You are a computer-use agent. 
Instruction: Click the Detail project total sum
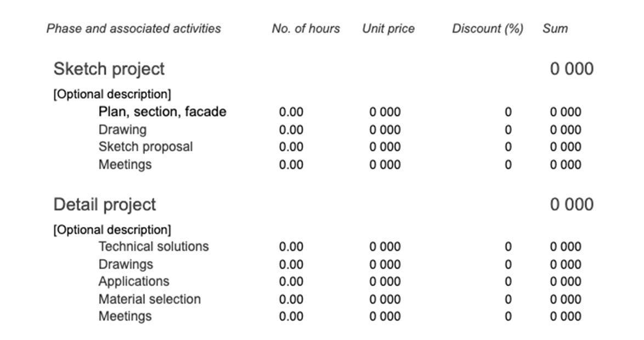click(572, 204)
